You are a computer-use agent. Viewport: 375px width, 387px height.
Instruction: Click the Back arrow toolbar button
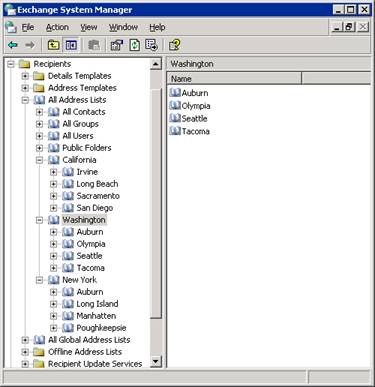pos(13,45)
